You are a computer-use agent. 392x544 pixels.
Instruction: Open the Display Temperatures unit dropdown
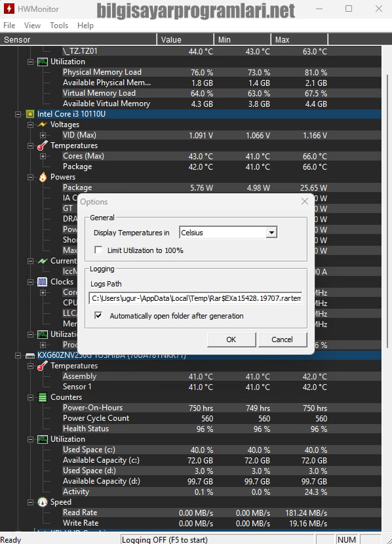(271, 233)
